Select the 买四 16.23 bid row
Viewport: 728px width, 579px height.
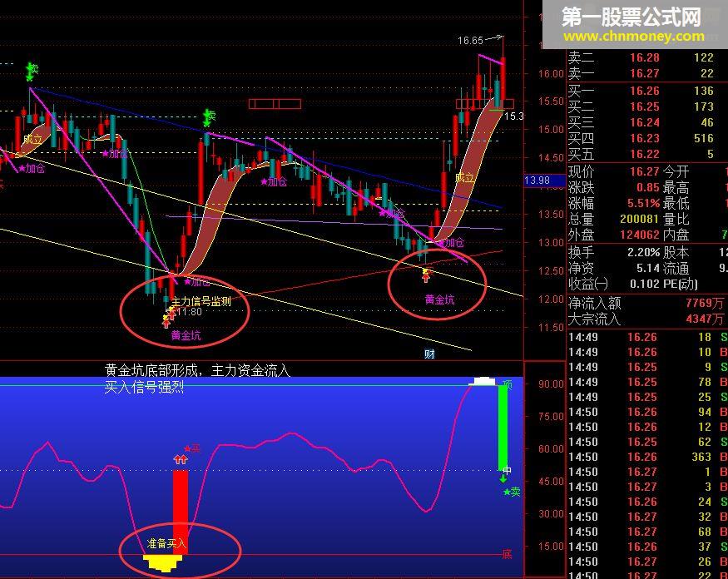(647, 138)
